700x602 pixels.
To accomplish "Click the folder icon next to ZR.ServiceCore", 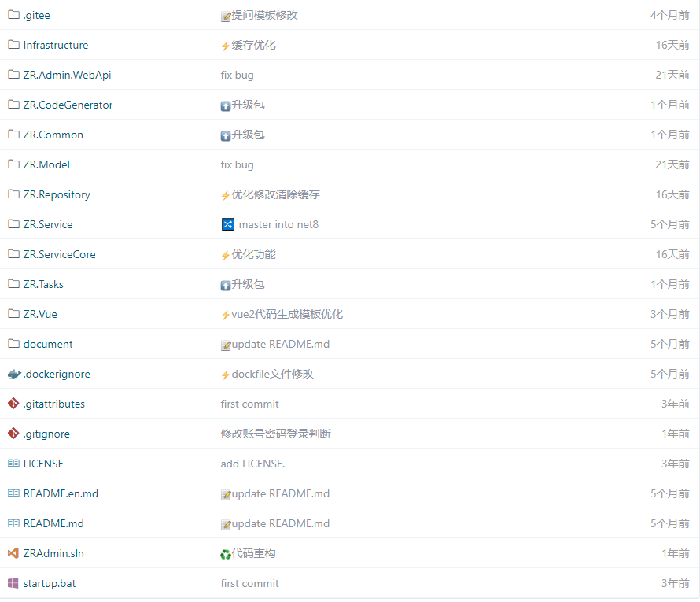I will click(14, 254).
